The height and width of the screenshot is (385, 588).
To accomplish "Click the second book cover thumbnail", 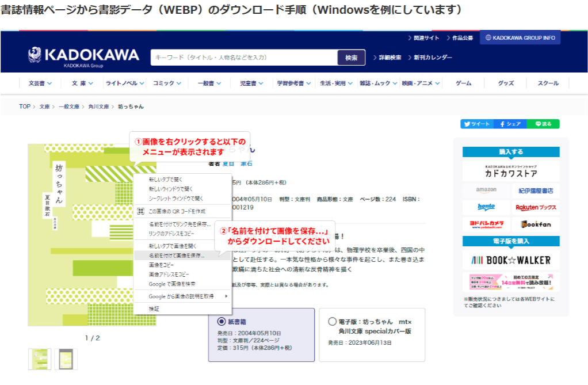I will 65,358.
